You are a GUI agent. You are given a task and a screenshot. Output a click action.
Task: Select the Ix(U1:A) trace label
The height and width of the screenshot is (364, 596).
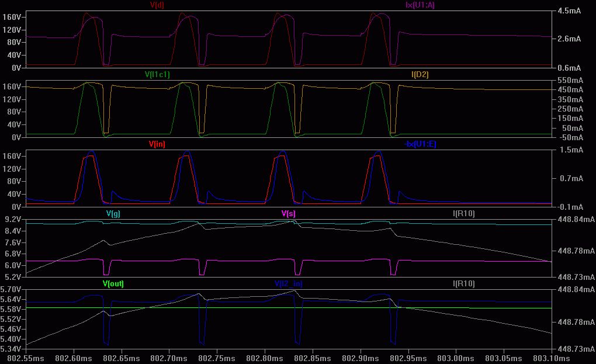pos(420,5)
